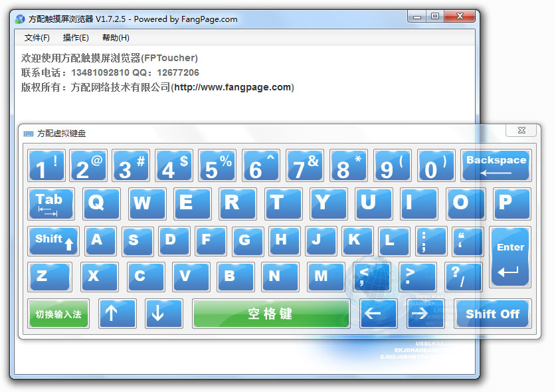This screenshot has height=392, width=554.
Task: Tap the greater-than/period key
Action: 418,277
